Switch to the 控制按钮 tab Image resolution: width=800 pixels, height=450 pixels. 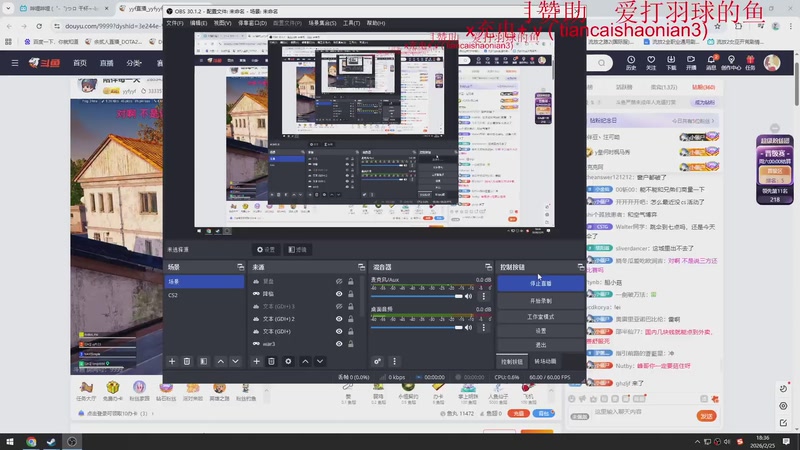(512, 361)
